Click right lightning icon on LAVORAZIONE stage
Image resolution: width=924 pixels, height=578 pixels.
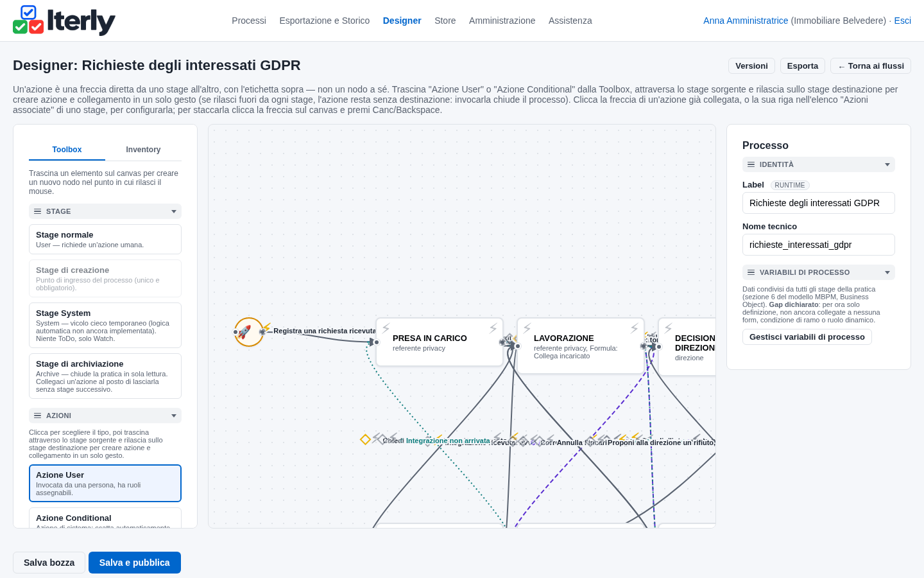click(634, 328)
